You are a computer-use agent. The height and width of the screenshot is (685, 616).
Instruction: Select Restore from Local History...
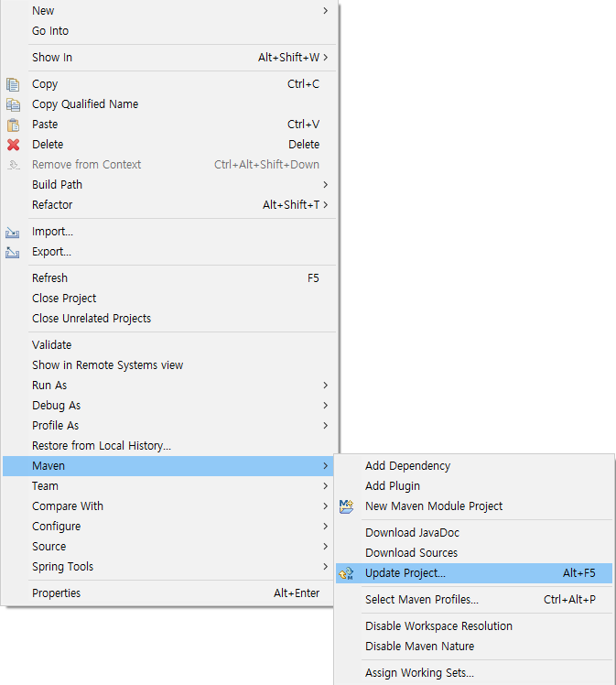[x=169, y=446]
